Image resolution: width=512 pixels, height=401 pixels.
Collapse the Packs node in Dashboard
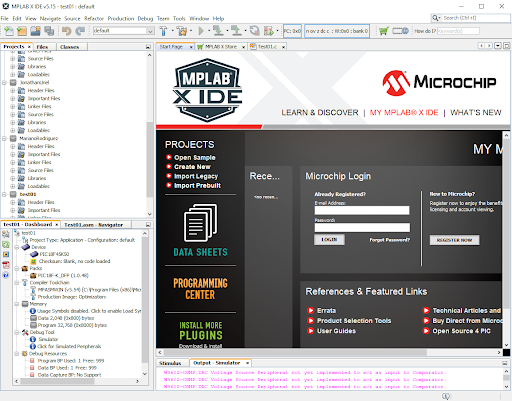click(17, 268)
